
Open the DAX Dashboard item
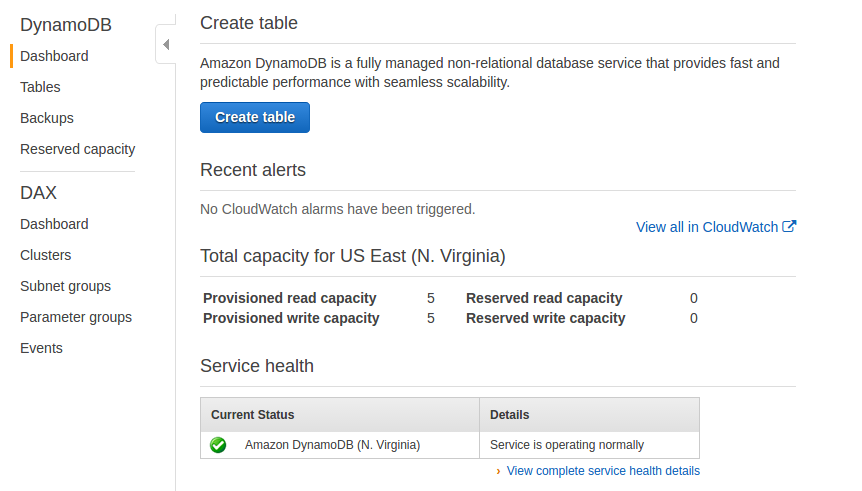pyautogui.click(x=54, y=224)
